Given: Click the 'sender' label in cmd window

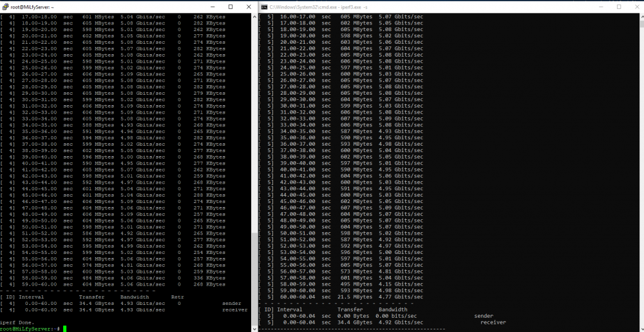Looking at the screenshot, I should click(484, 316).
